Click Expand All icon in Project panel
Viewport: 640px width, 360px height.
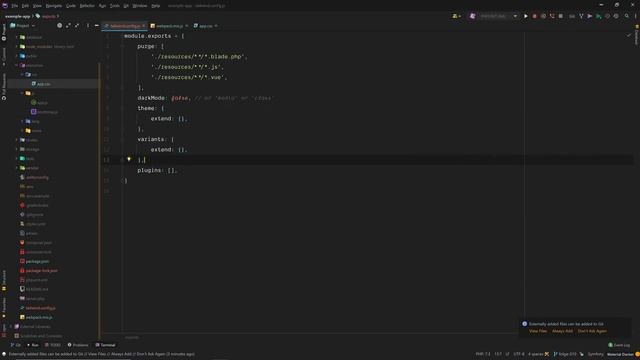(68, 26)
